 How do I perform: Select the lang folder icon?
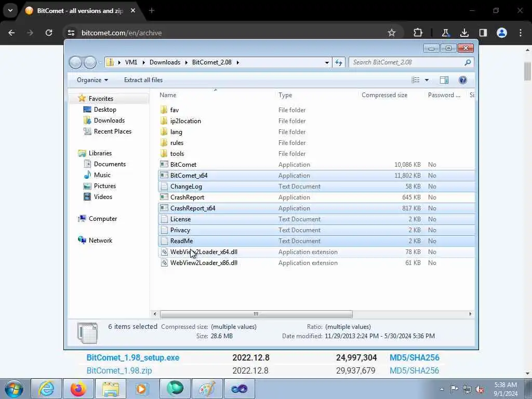click(x=164, y=131)
